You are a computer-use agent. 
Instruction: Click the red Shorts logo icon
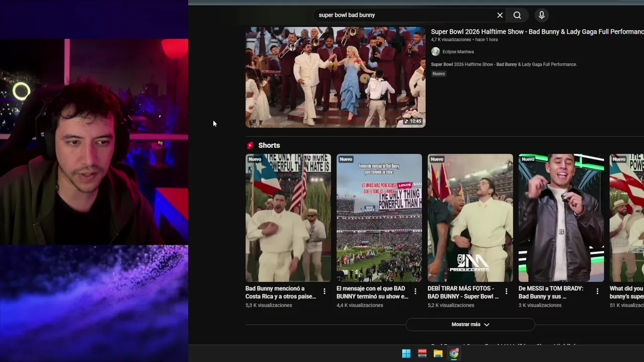[x=250, y=145]
